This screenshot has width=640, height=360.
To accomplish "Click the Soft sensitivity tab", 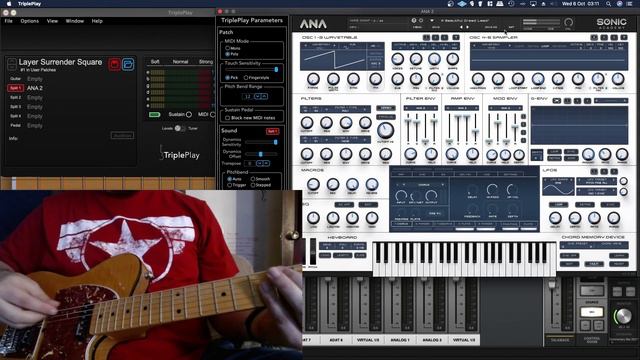I will [x=155, y=62].
